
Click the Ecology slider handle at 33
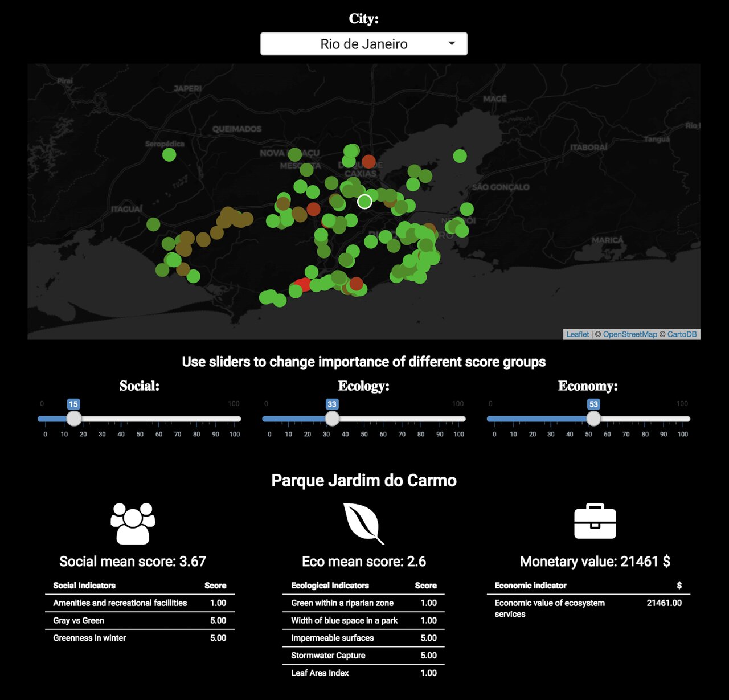332,419
